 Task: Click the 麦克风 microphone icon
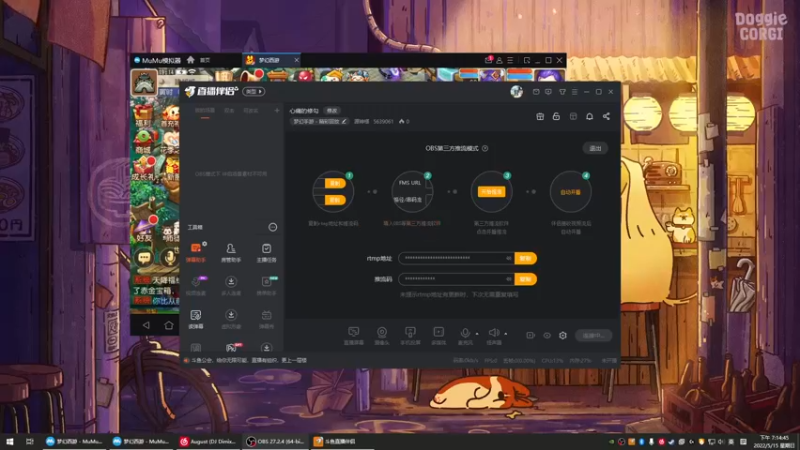pos(465,333)
